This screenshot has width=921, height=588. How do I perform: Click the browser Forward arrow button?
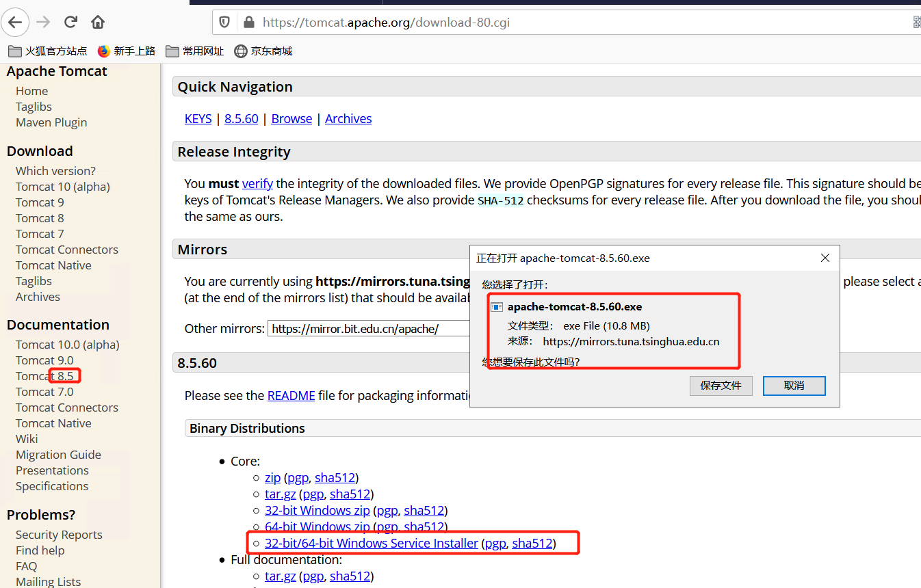pos(43,22)
